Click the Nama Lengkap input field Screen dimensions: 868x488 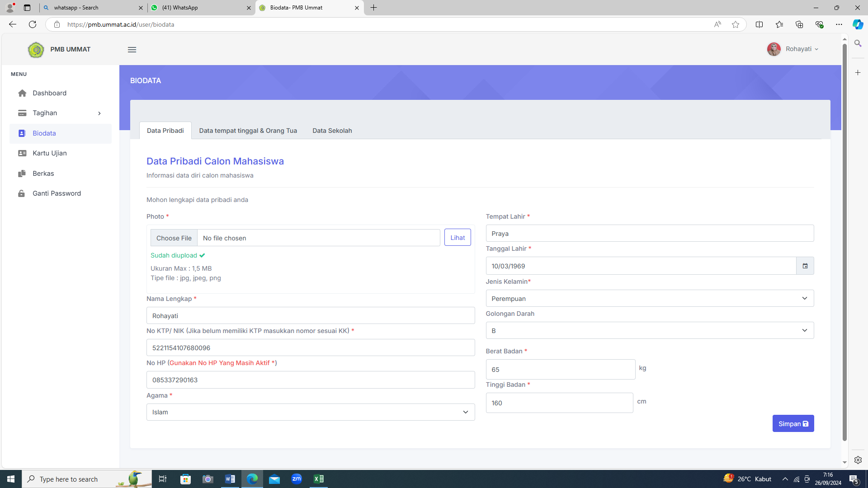(311, 316)
